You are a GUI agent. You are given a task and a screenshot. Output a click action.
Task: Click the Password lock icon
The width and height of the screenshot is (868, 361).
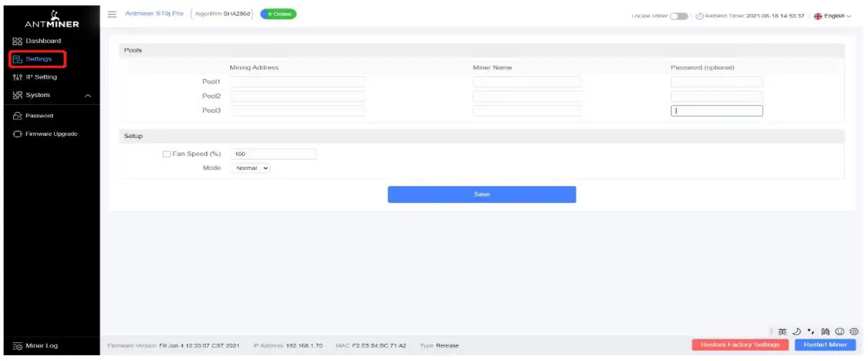tap(18, 116)
